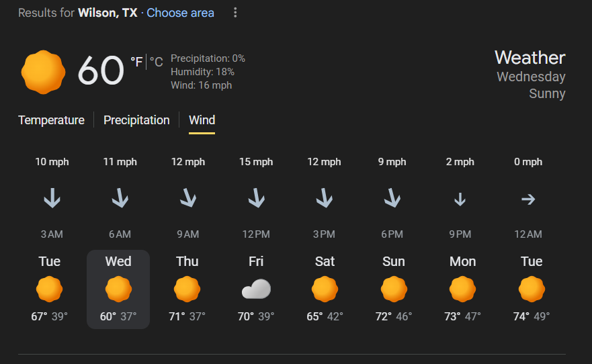Viewport: 592px width, 364px height.
Task: Switch units to Celsius
Action: pos(157,62)
